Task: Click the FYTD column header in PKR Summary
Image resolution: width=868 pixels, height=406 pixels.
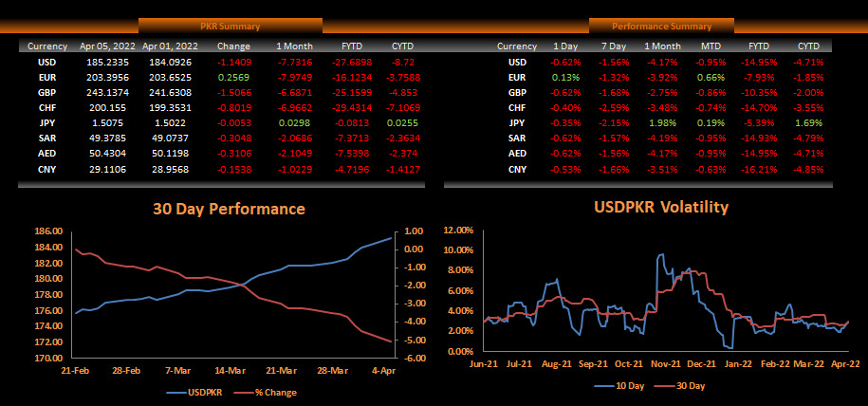Action: coord(352,46)
